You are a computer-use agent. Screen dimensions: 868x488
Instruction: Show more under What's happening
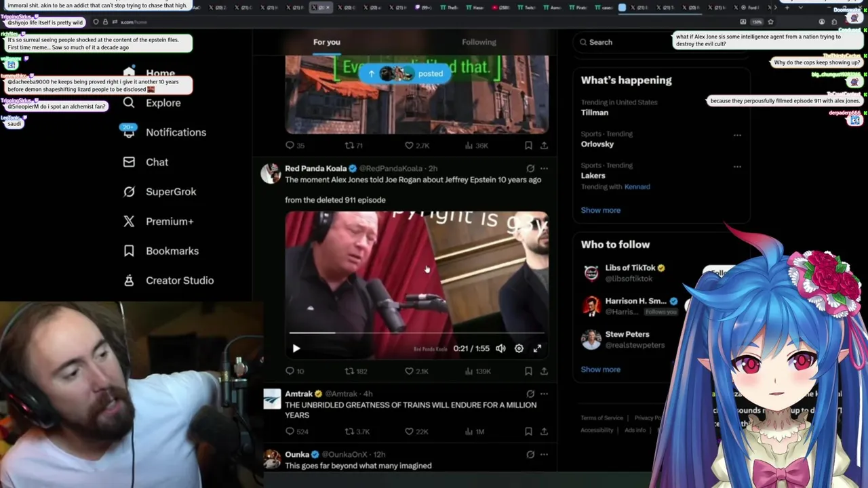tap(600, 210)
